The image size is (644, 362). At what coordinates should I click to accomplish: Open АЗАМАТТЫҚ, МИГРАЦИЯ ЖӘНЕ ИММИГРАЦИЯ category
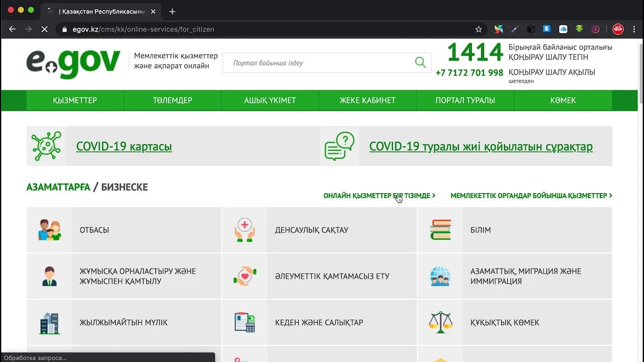tap(515, 276)
